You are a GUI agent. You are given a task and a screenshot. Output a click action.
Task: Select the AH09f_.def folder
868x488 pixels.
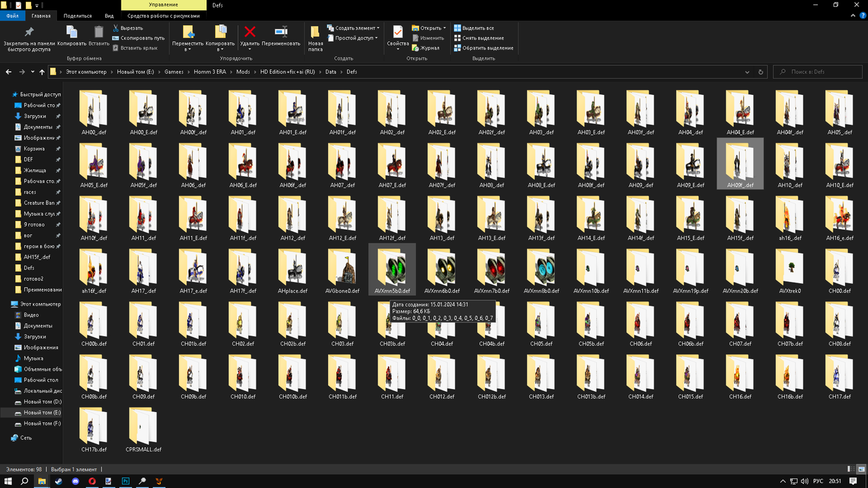740,165
